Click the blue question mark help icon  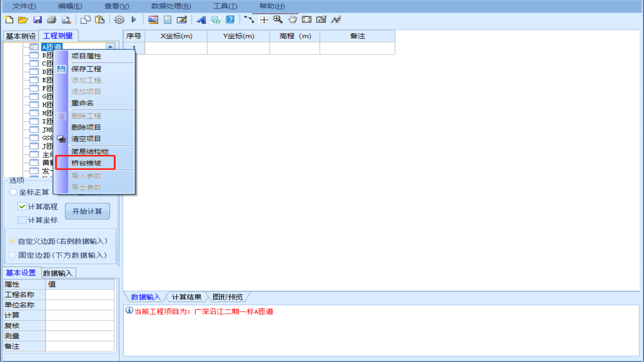pyautogui.click(x=230, y=20)
